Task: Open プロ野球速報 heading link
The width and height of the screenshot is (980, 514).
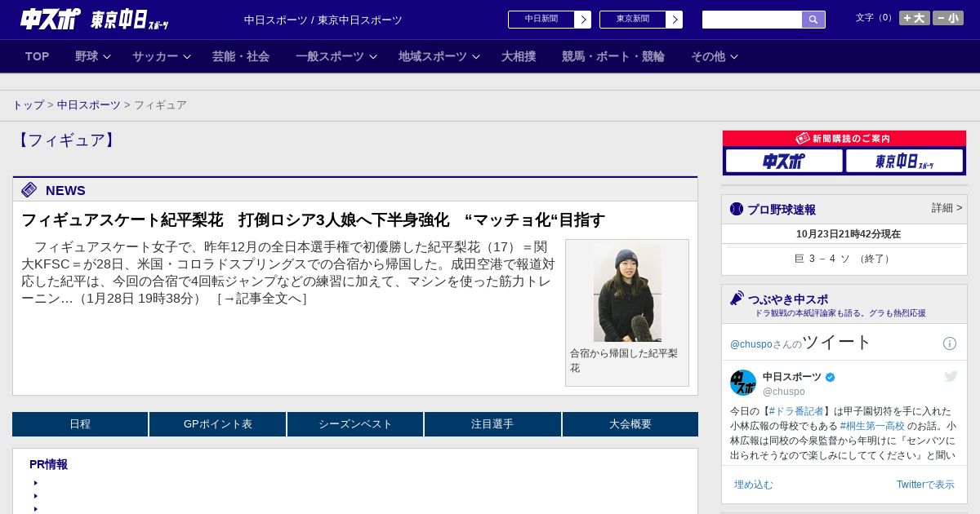Action: click(782, 210)
